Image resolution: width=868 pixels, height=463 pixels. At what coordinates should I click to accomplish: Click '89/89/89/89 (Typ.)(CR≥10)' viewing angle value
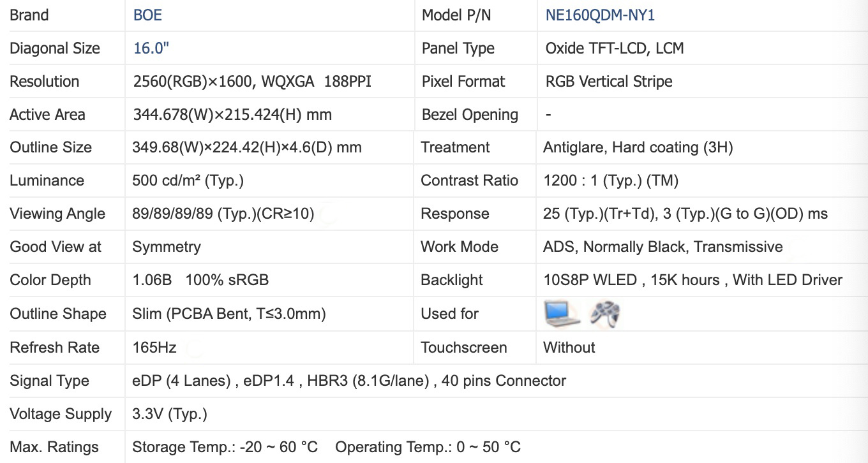coord(223,214)
